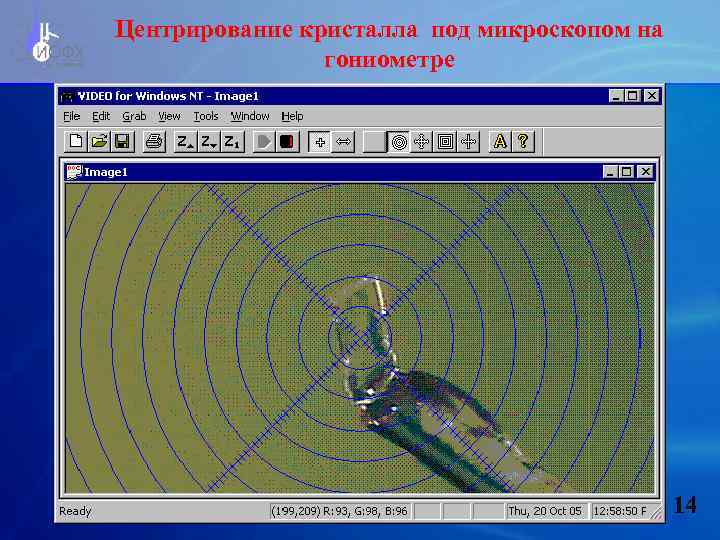Click the main window title bar text

(x=168, y=96)
